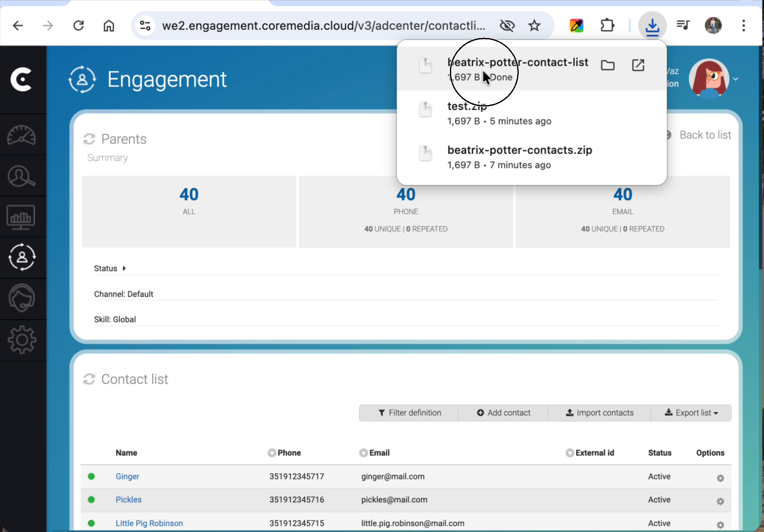Open the headset agent sidebar icon
This screenshot has height=532, width=764.
[22, 298]
